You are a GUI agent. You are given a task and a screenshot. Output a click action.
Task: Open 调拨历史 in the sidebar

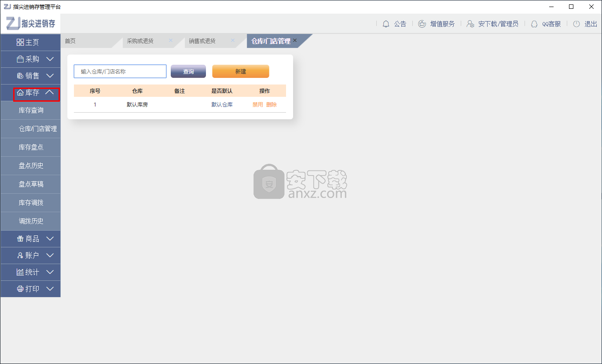[x=31, y=221]
